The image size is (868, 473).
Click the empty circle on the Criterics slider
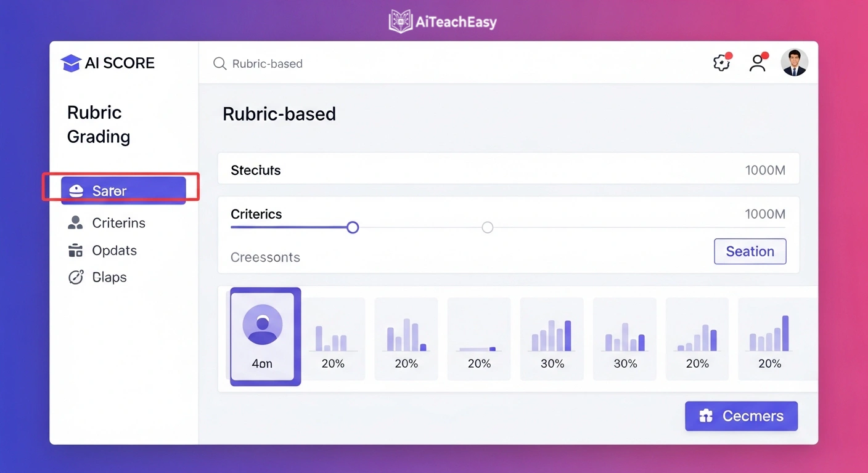487,227
